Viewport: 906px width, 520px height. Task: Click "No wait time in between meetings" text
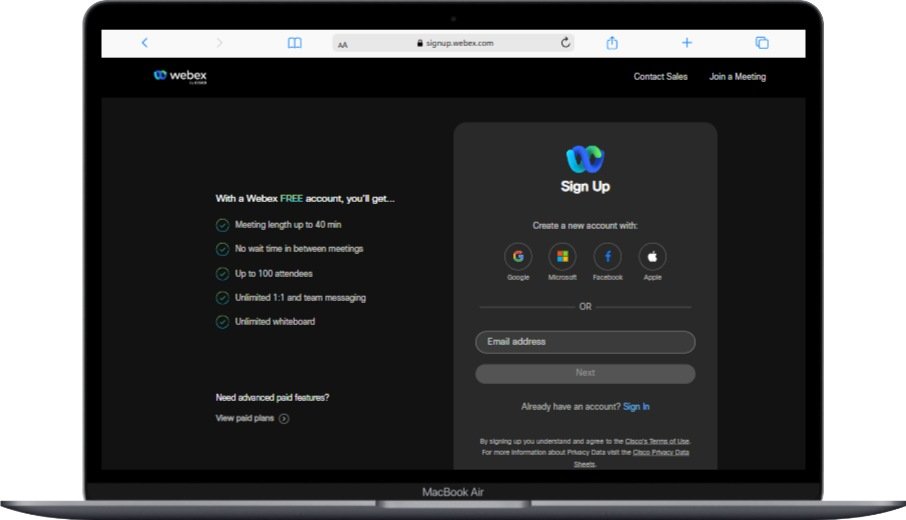pyautogui.click(x=299, y=248)
